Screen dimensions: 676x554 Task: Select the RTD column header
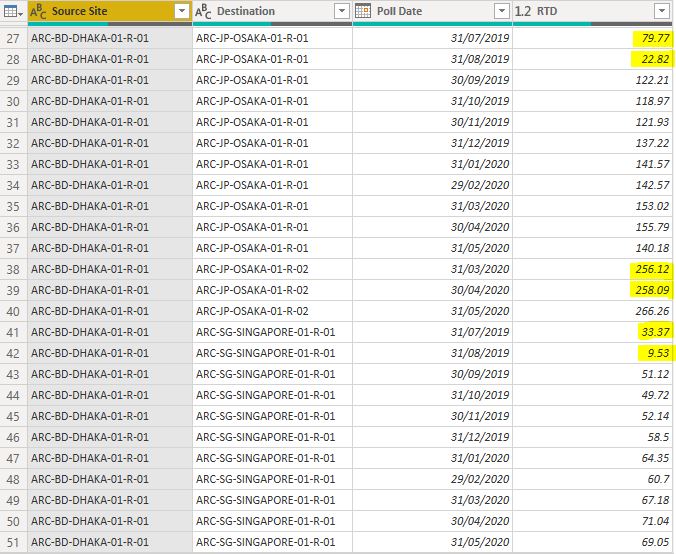593,11
